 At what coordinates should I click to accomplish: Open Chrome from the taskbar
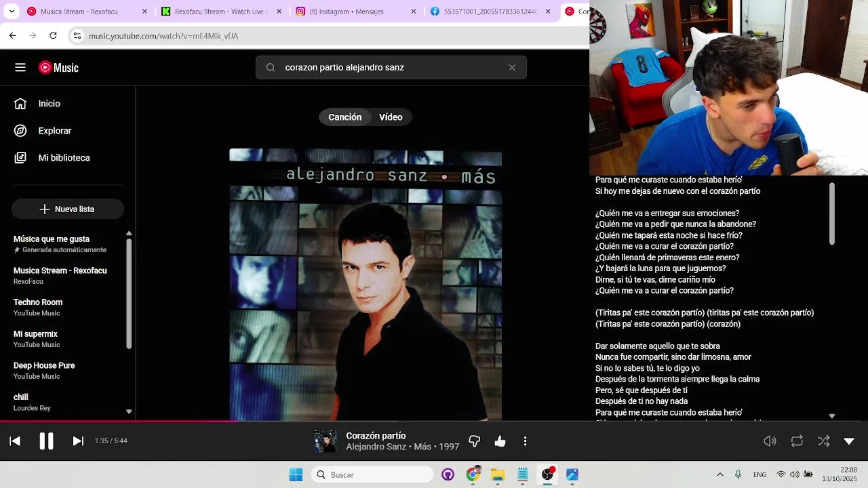click(x=473, y=475)
